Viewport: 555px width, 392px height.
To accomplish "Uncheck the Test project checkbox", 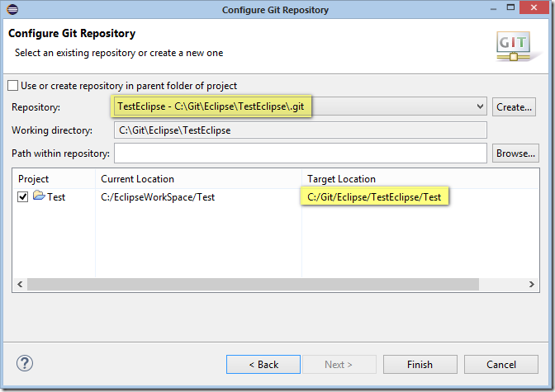I will pos(22,196).
